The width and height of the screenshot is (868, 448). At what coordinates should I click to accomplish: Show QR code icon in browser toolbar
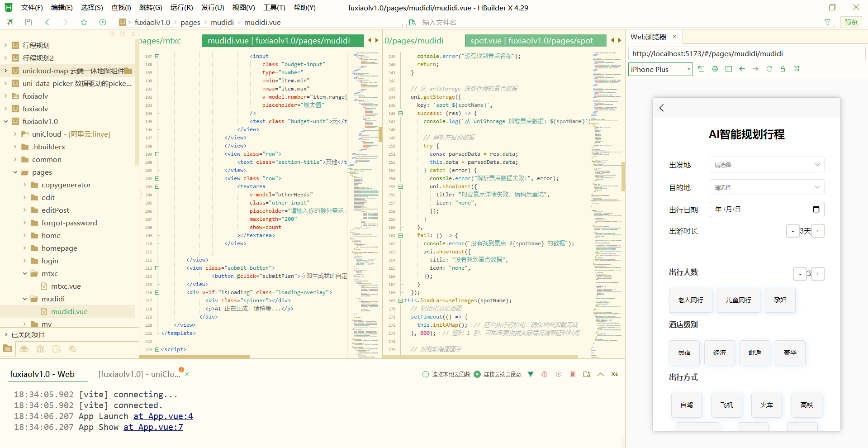coord(797,69)
